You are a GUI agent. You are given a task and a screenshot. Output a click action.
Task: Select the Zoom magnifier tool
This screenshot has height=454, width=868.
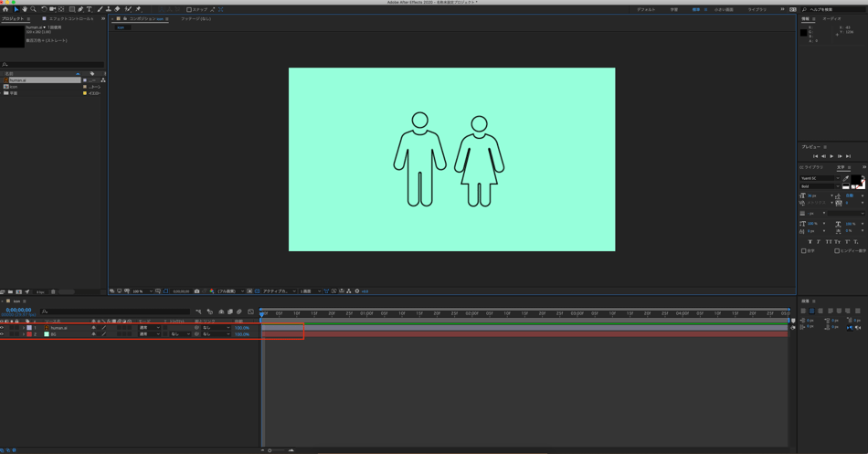[33, 9]
